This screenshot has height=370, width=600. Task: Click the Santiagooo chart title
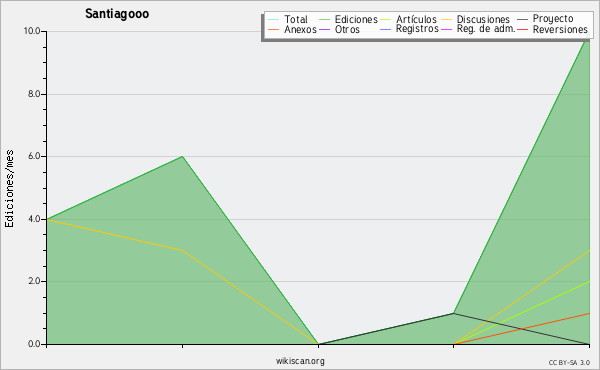[117, 14]
